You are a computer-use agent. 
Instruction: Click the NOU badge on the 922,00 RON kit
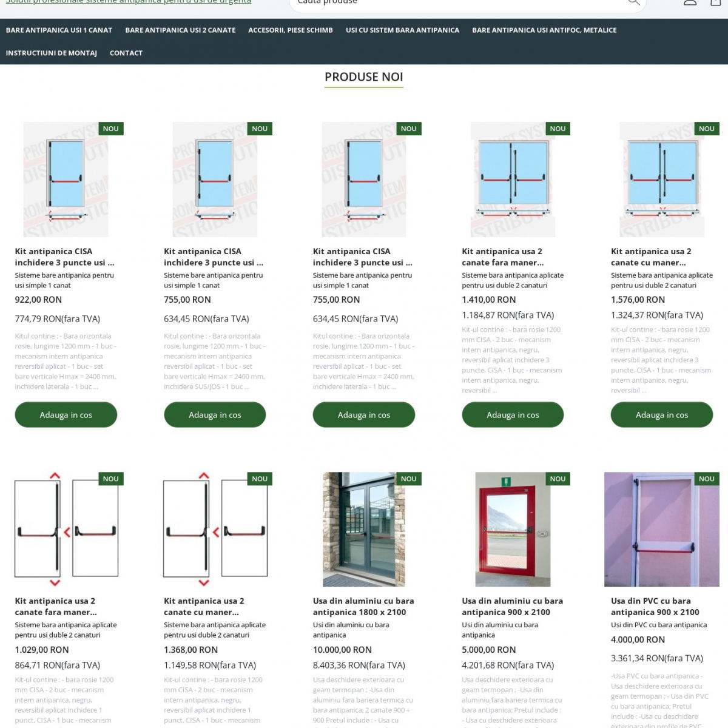pos(111,129)
